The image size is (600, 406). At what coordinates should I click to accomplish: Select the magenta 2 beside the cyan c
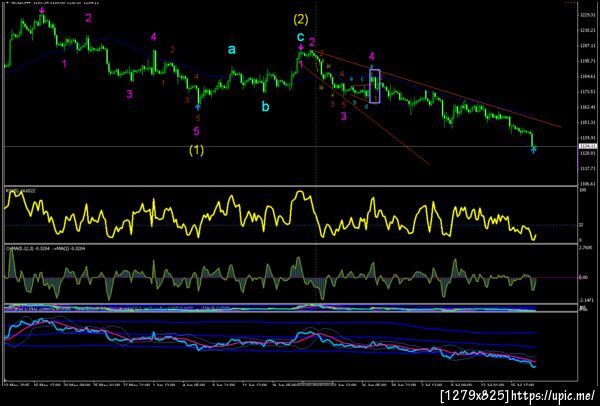[x=312, y=42]
